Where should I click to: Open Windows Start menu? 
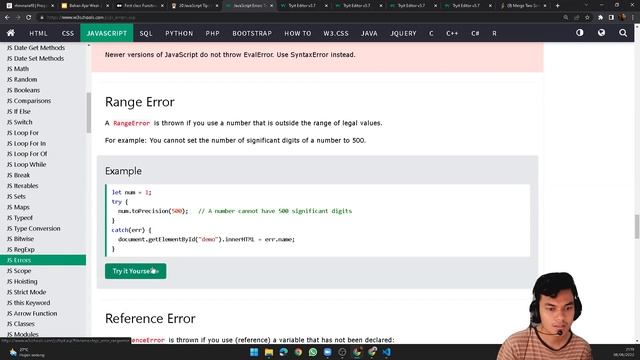[254, 352]
